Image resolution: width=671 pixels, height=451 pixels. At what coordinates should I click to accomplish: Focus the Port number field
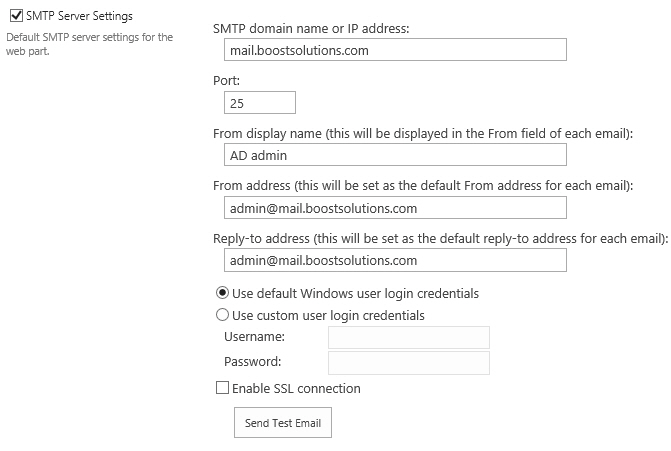pos(260,103)
